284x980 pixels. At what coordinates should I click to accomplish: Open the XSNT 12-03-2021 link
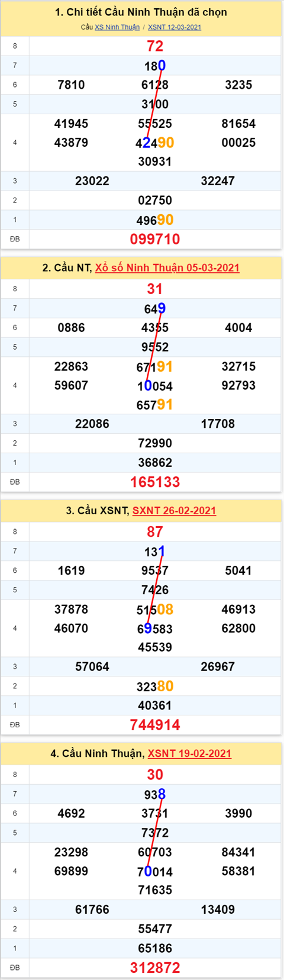coord(175,27)
